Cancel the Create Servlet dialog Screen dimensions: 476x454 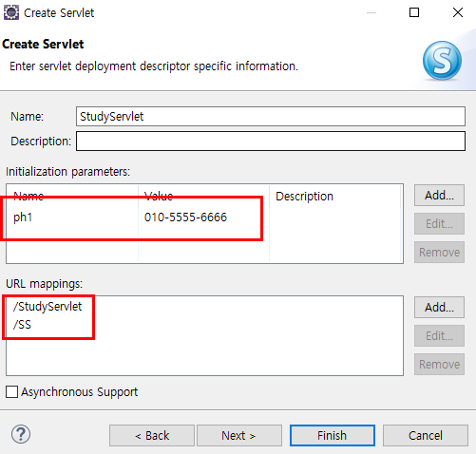[x=426, y=436]
